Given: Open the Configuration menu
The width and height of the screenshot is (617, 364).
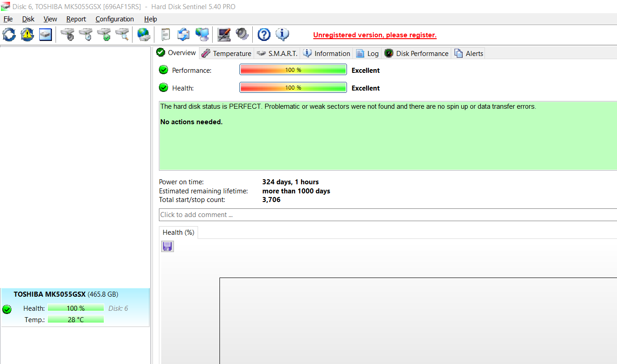Looking at the screenshot, I should click(x=115, y=19).
